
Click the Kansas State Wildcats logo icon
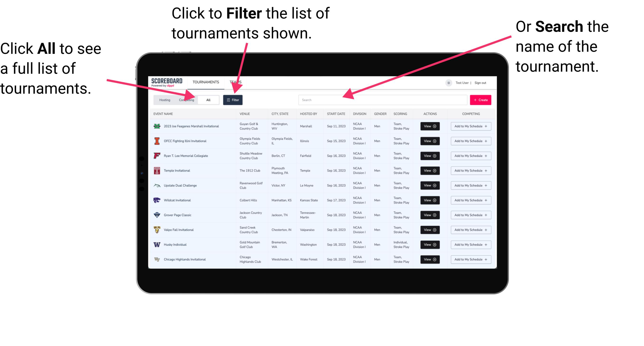pos(157,200)
